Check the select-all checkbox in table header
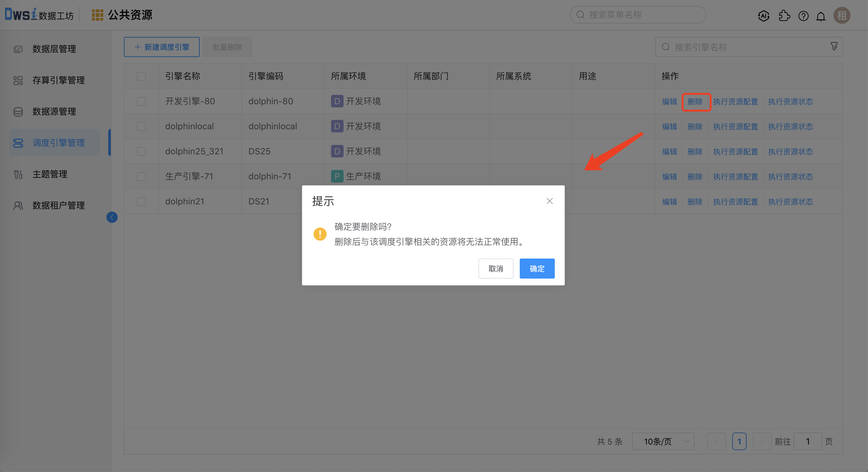Viewport: 868px width, 472px height. point(141,77)
